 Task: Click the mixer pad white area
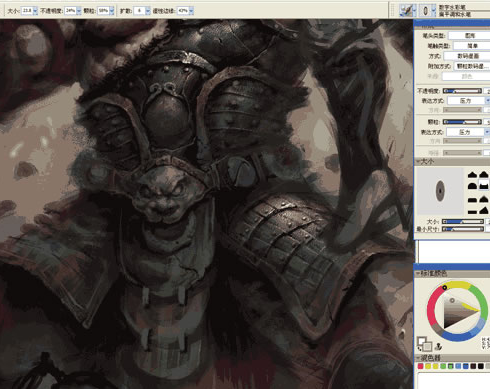(453, 381)
